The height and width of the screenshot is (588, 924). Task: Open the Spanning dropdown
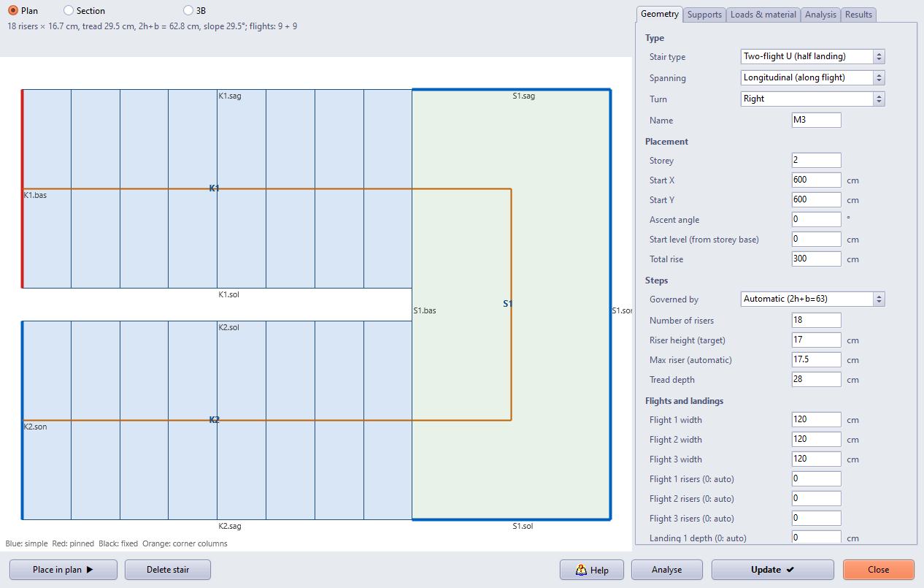click(x=812, y=77)
